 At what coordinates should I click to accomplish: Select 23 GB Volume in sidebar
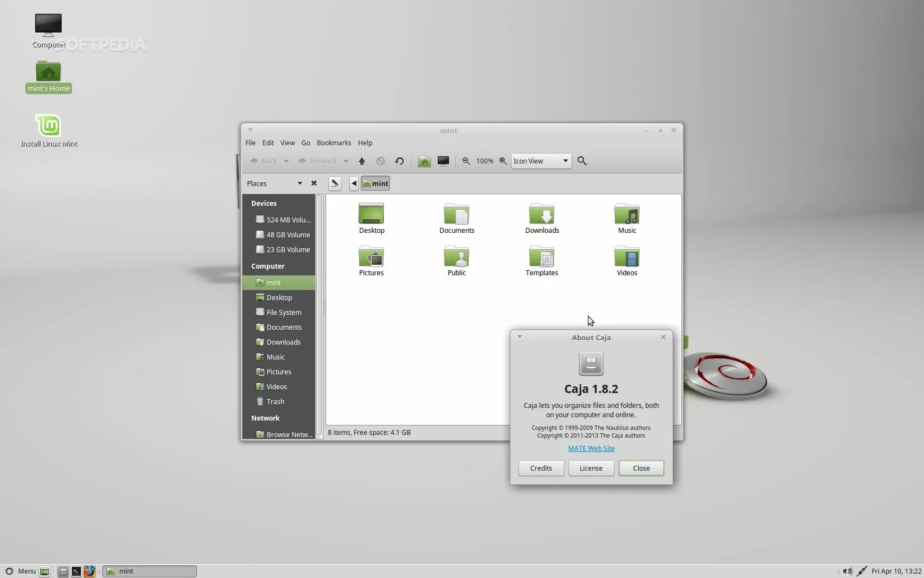tap(279, 249)
